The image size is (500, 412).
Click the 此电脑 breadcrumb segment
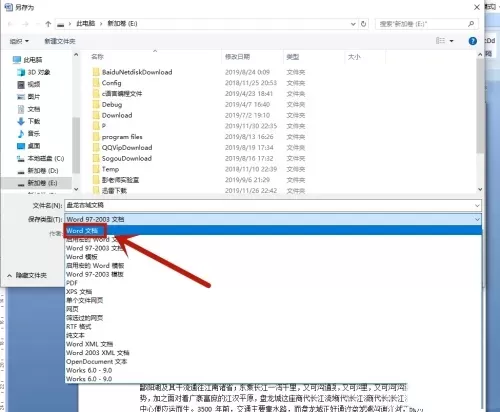click(x=86, y=24)
